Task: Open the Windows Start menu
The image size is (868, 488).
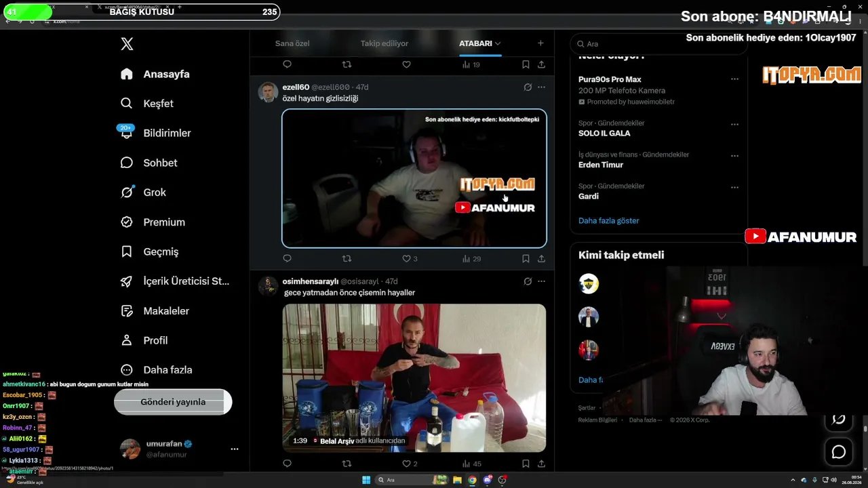Action: tap(366, 480)
